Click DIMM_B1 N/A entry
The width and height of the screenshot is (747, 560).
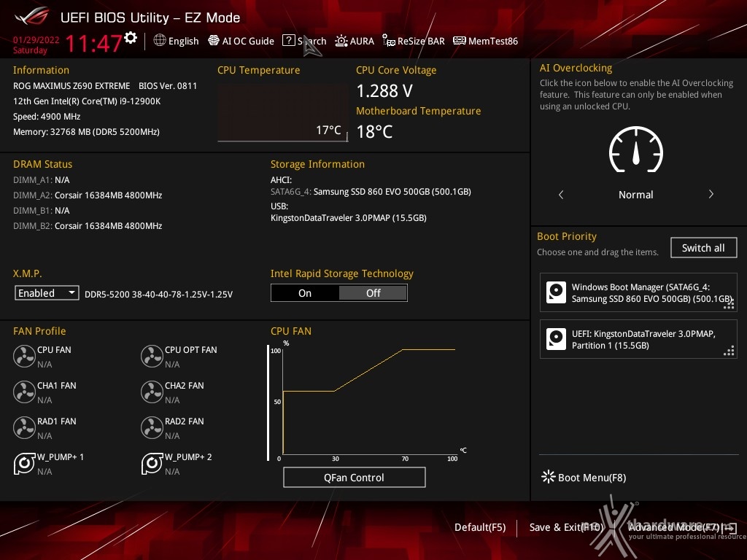[42, 211]
